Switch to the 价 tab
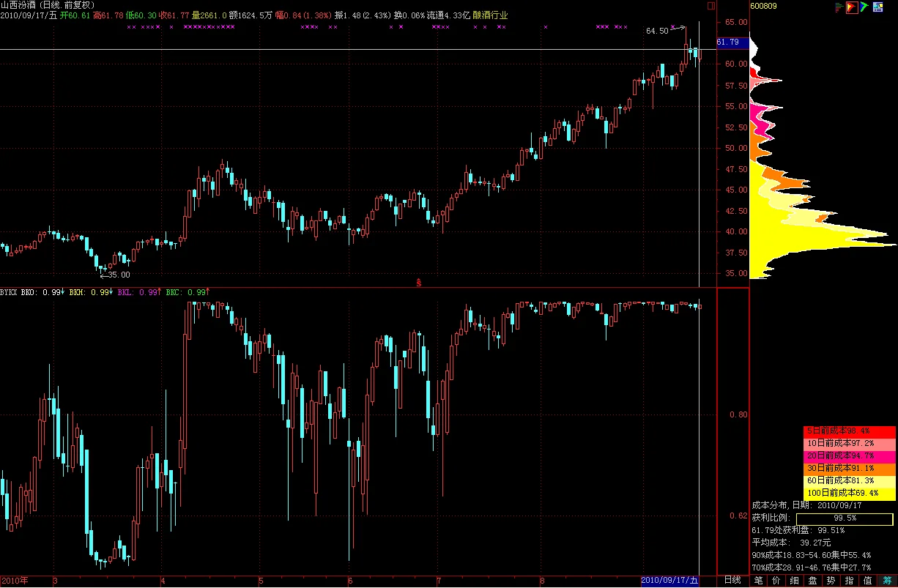Screen dimensions: 898x588 [x=776, y=581]
